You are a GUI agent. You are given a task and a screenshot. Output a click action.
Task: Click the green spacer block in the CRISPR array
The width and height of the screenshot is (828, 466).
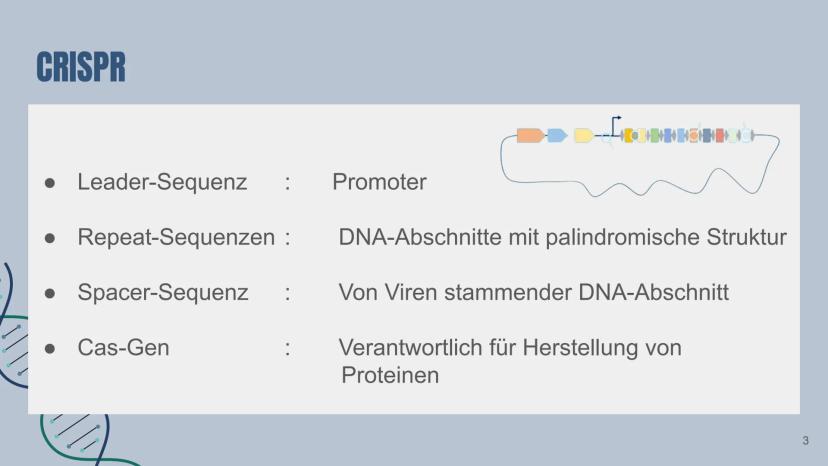(655, 136)
